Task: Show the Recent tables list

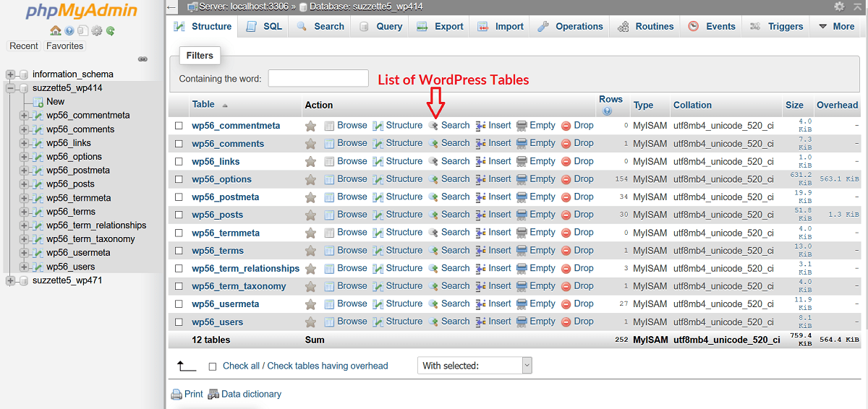Action: click(x=24, y=46)
